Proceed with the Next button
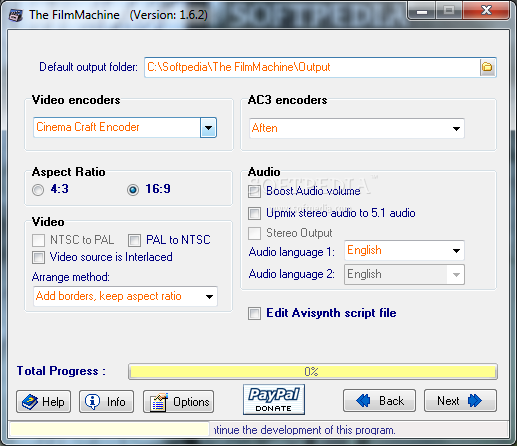This screenshot has height=446, width=517. (460, 401)
